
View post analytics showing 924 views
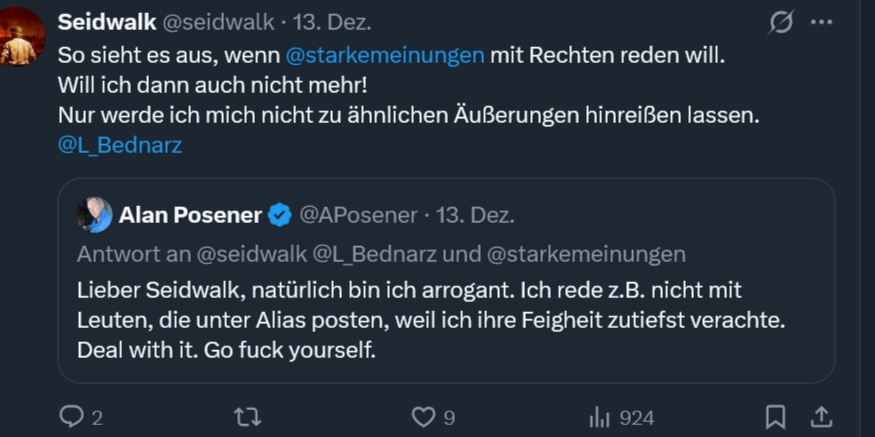click(600, 416)
